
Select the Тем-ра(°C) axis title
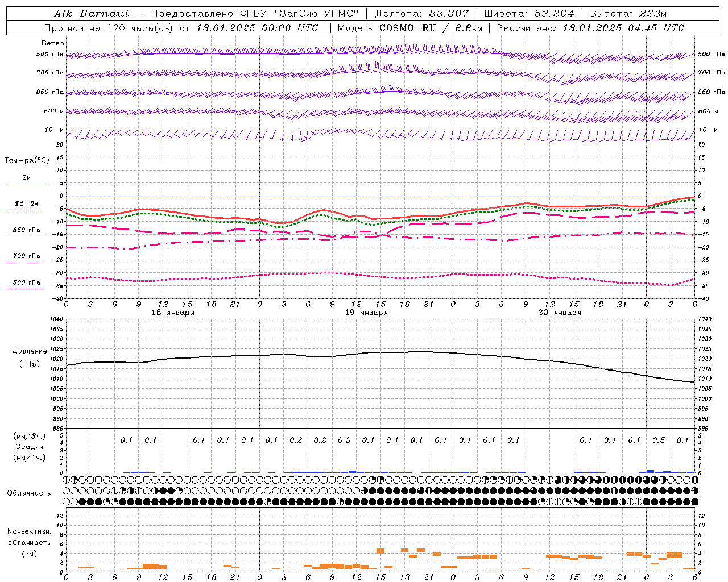[27, 161]
